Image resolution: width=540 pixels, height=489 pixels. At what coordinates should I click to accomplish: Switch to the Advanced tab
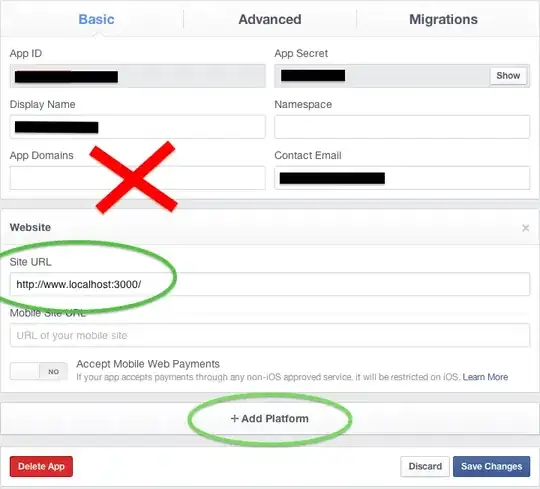pos(270,19)
